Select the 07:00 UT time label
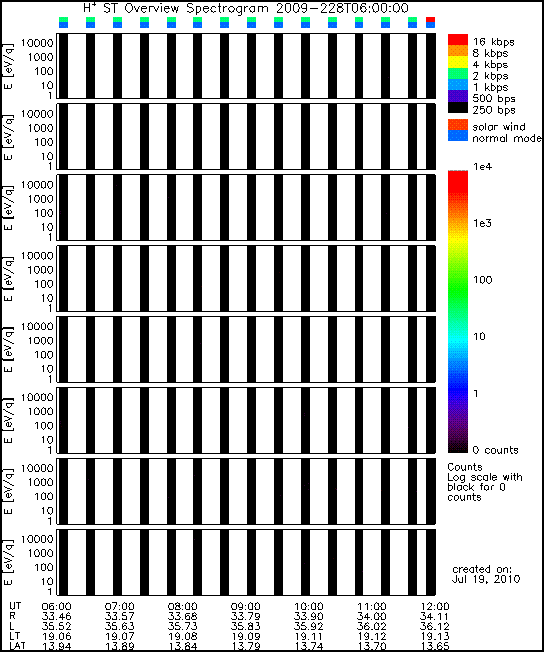This screenshot has width=544, height=652. 120,607
